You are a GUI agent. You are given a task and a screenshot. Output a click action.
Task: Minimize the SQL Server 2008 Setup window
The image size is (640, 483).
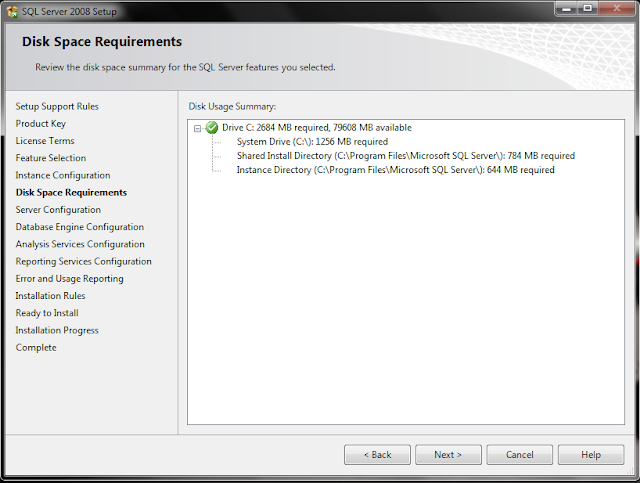pyautogui.click(x=567, y=9)
